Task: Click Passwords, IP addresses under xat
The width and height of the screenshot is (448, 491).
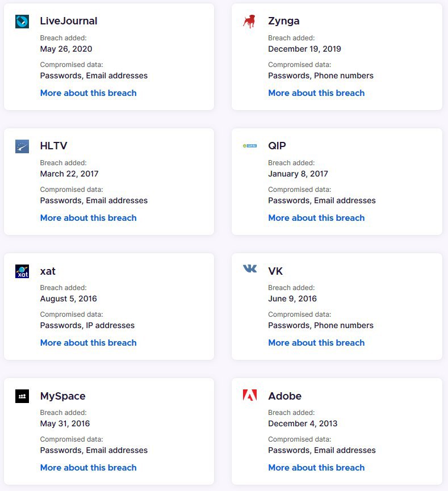Action: 87,325
